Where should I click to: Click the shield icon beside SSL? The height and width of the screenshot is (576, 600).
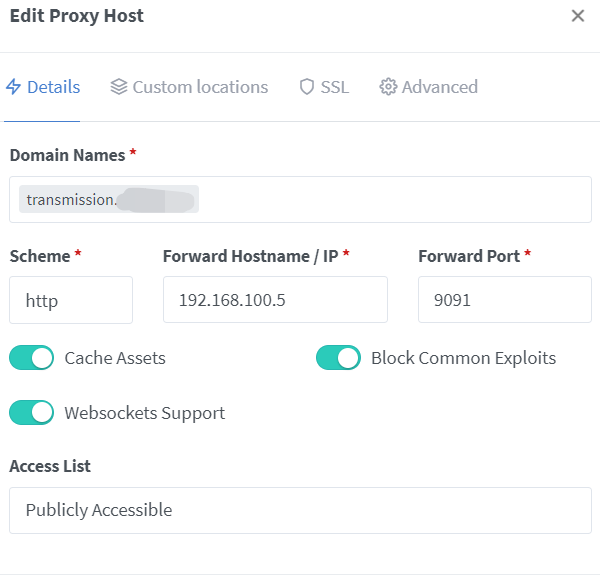[x=307, y=87]
